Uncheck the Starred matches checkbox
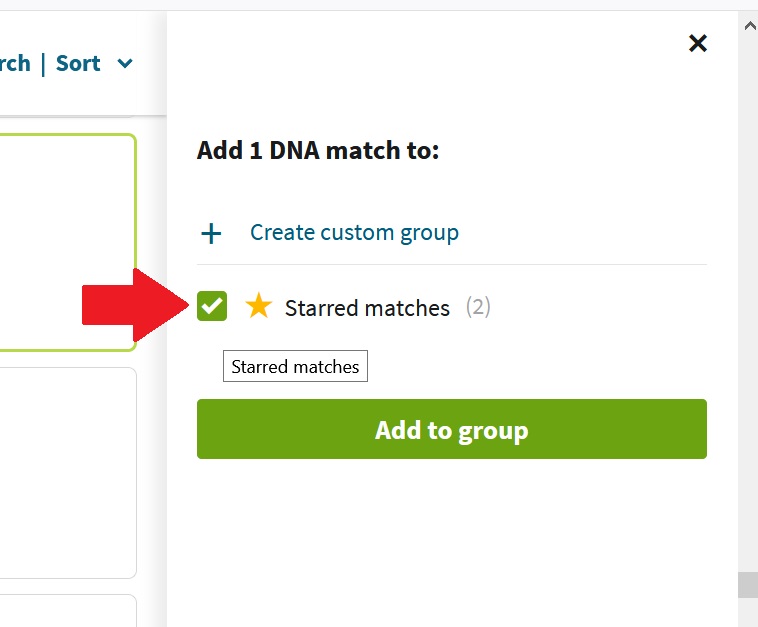This screenshot has width=758, height=627. (x=212, y=306)
